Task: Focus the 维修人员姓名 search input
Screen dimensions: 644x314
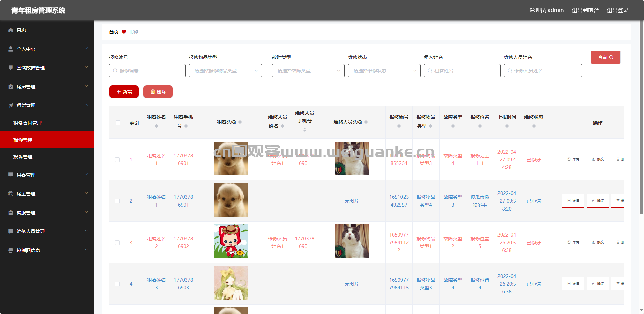Action: click(543, 71)
